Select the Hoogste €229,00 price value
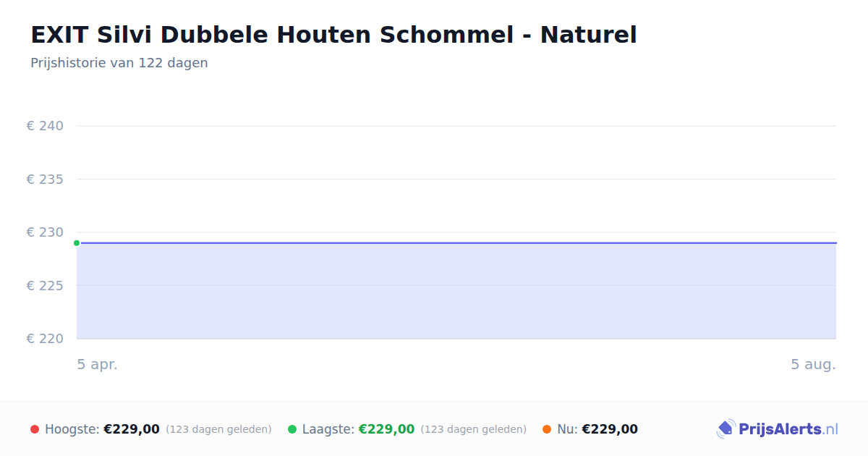Image resolution: width=868 pixels, height=456 pixels. tap(132, 429)
